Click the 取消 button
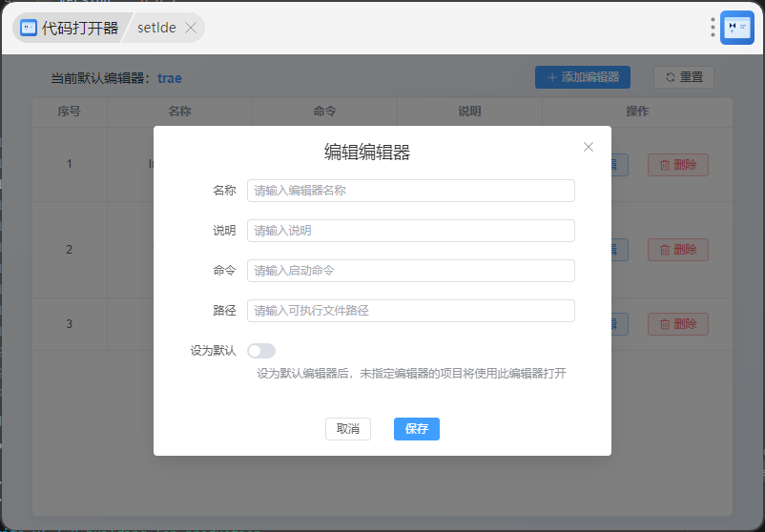Viewport: 765px width, 532px height. tap(348, 429)
